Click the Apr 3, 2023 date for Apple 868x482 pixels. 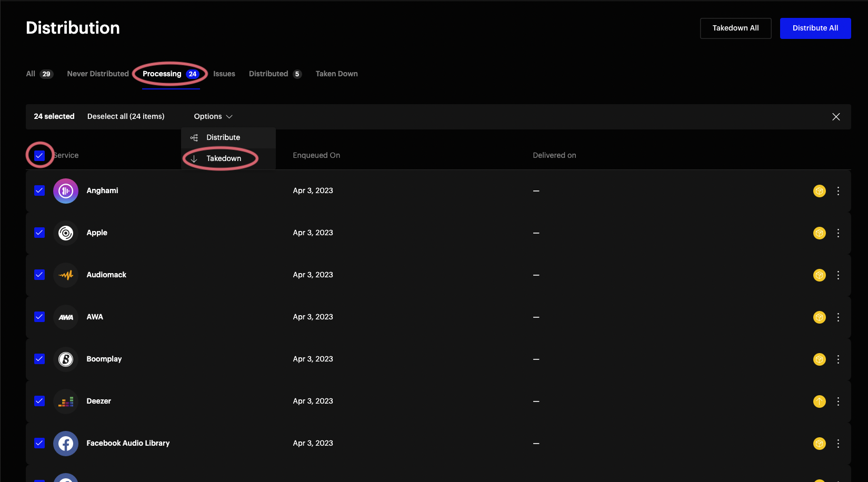313,233
